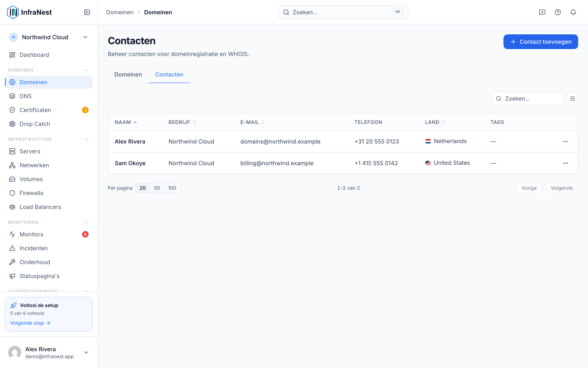Open Incidenten in sidebar
Screen dimensions: 588x368
pos(49,248)
